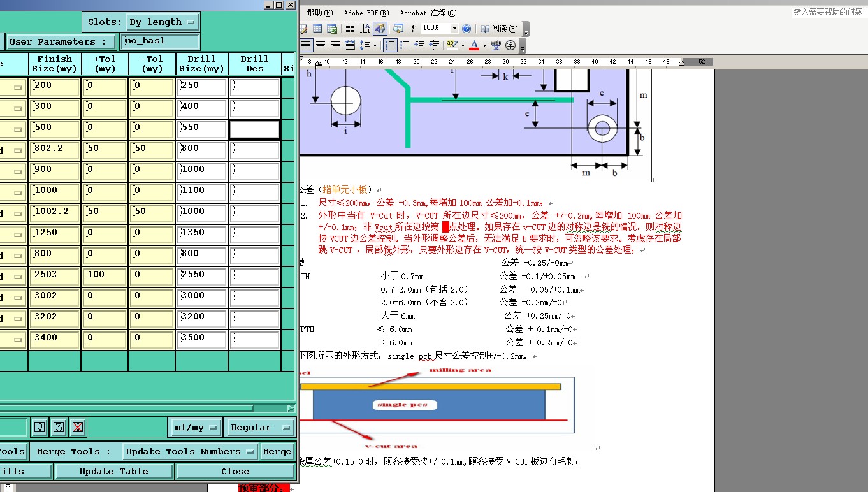The height and width of the screenshot is (492, 868).
Task: Click the Finish Size(my) column header
Action: pyautogui.click(x=55, y=64)
